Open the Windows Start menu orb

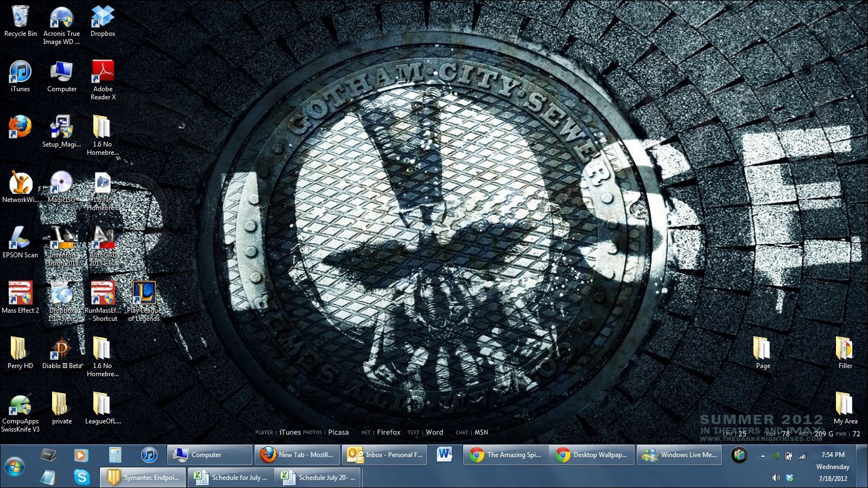15,466
